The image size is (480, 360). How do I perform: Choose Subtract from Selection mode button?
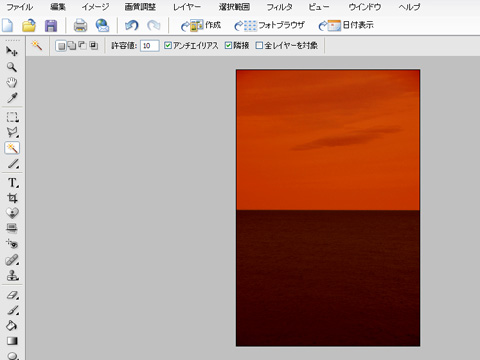coord(82,46)
